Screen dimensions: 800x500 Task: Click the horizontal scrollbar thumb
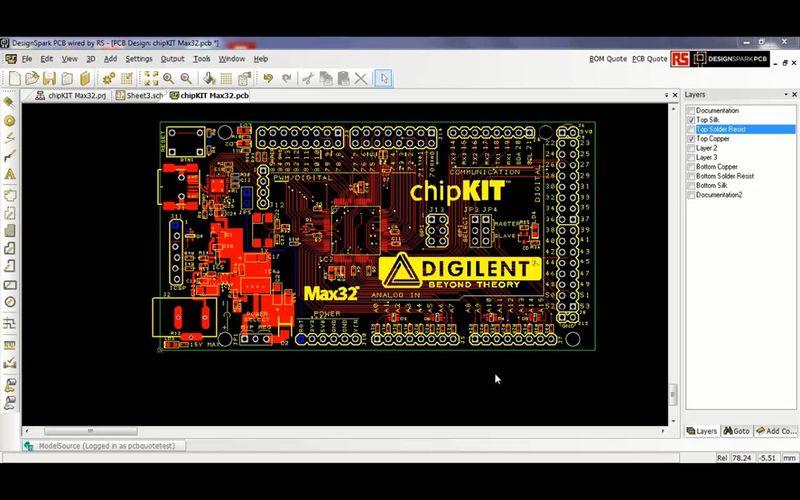point(90,431)
